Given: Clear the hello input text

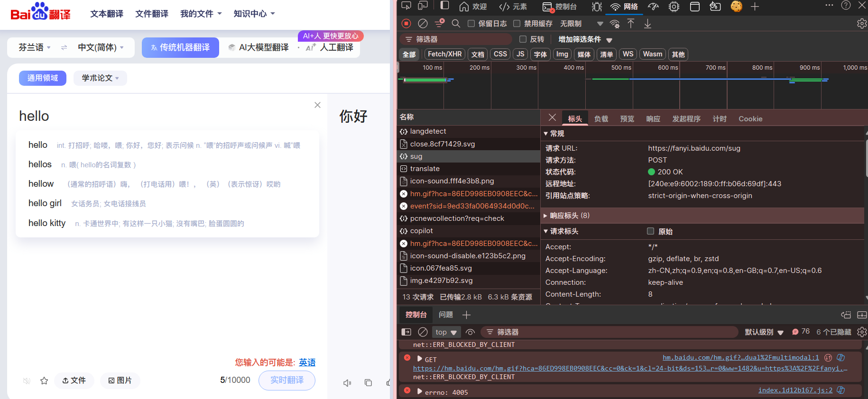Looking at the screenshot, I should point(317,105).
